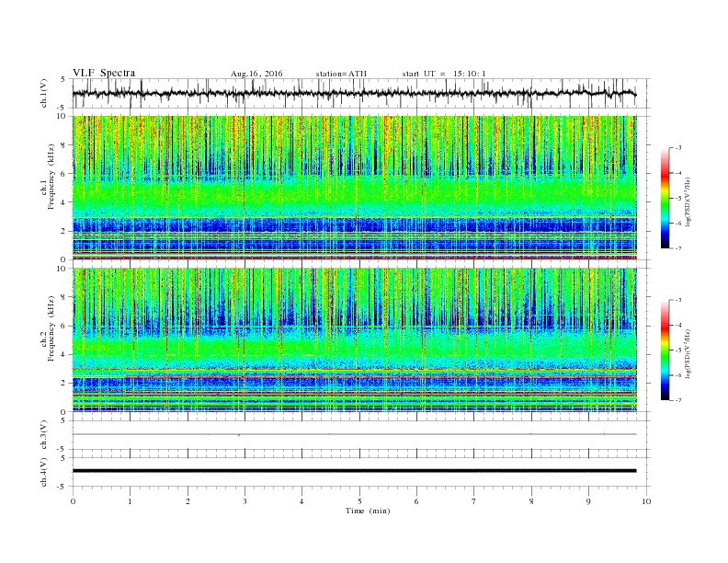Click the "4" kHz tick on ch.2 frequency axis

[64, 355]
